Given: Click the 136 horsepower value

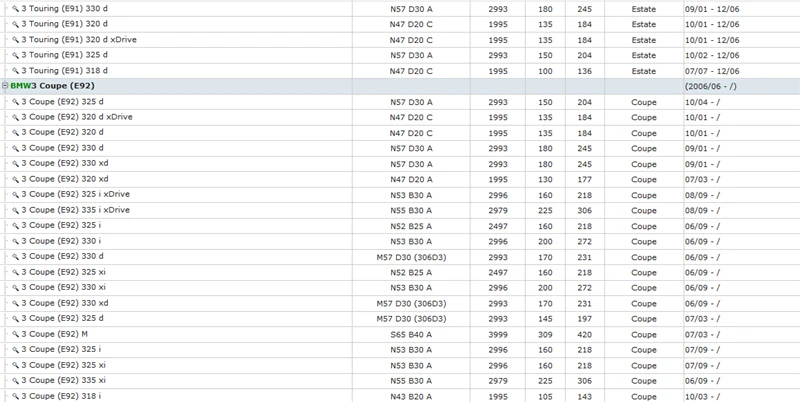Looking at the screenshot, I should 584,71.
